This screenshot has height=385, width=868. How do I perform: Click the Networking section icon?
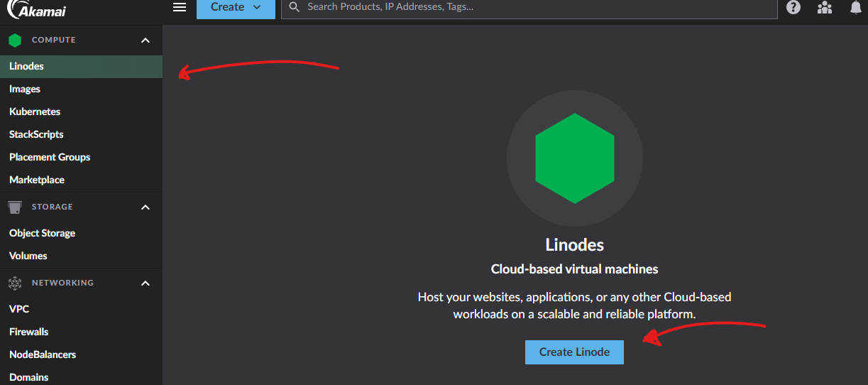coord(15,283)
